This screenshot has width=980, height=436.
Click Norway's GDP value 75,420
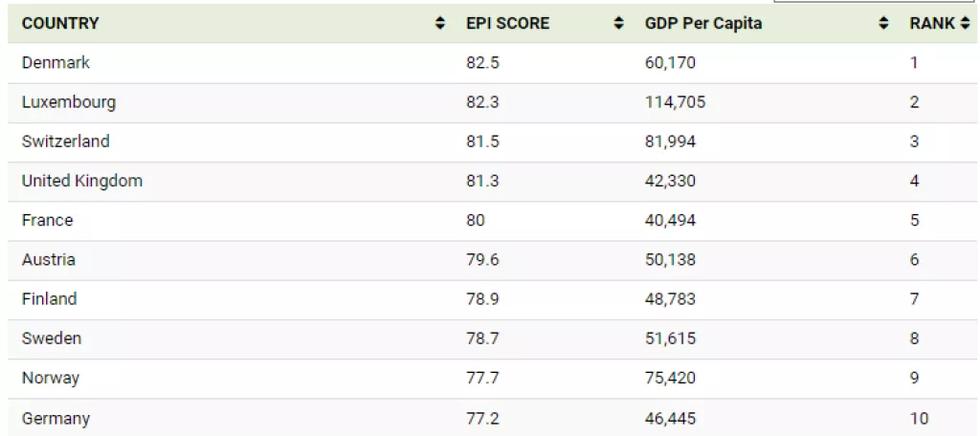[x=671, y=378]
